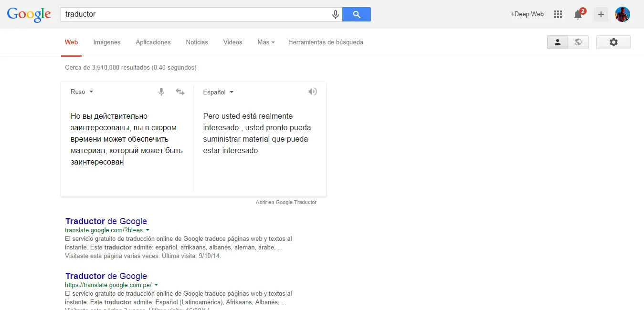Expand the arrow beside https://translate.google.com.pe/

click(x=156, y=285)
